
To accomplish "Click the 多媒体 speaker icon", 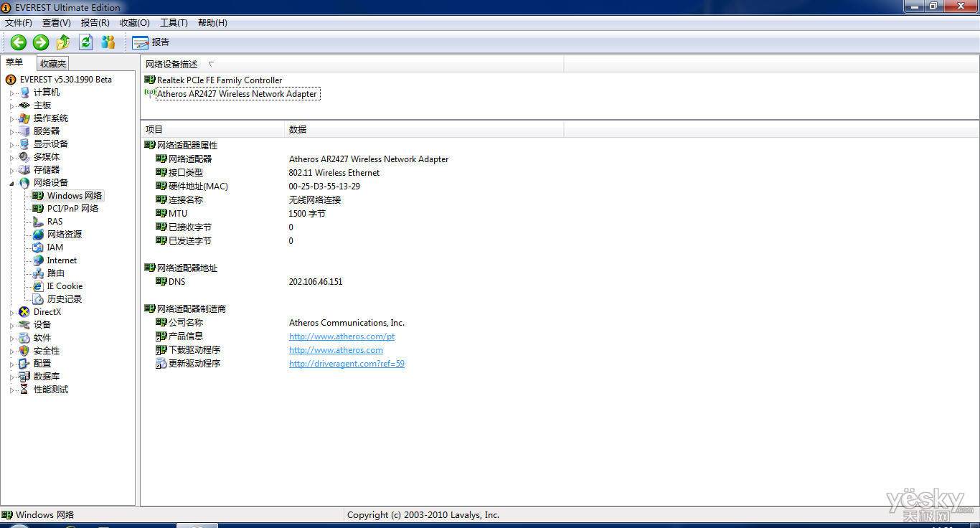I will tap(24, 157).
